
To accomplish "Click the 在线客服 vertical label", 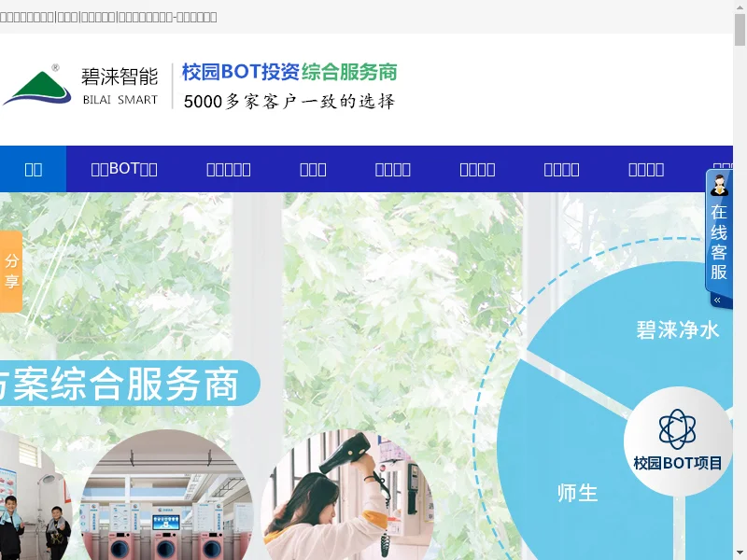I will coord(719,242).
